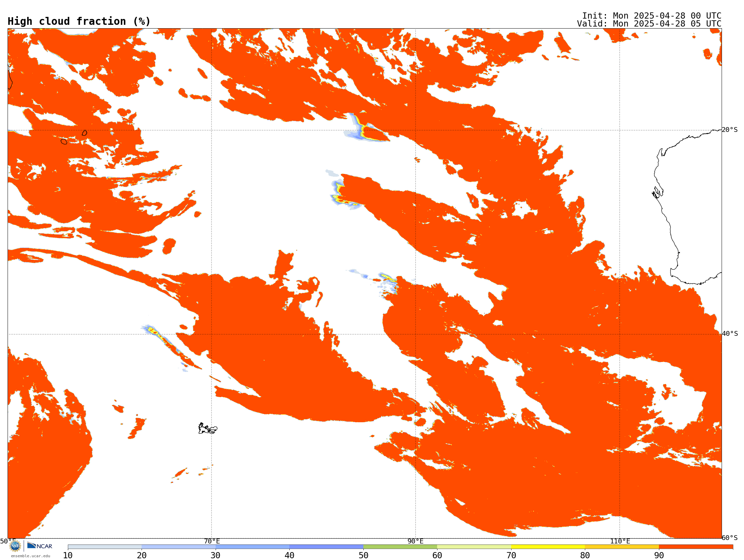This screenshot has width=744, height=560.
Task: Click the title 'High cloud fraction (%)'
Action: 79,21
